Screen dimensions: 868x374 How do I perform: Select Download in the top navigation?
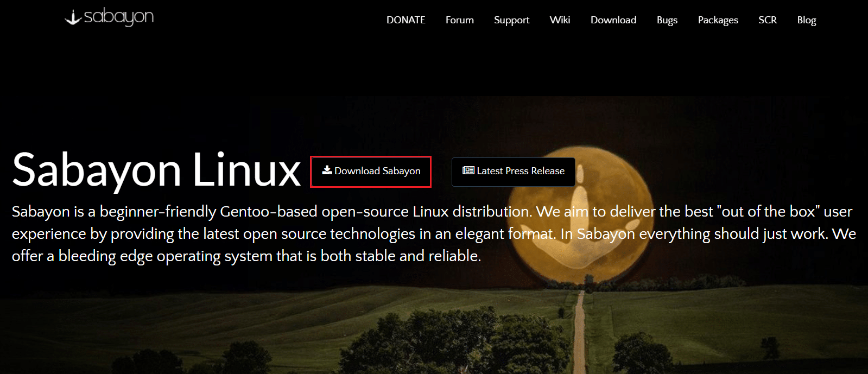tap(613, 20)
